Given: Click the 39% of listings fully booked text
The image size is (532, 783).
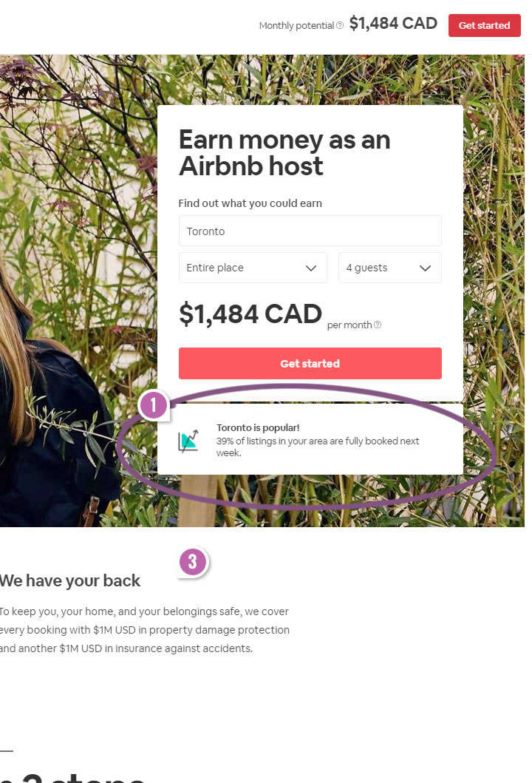Looking at the screenshot, I should [x=318, y=447].
